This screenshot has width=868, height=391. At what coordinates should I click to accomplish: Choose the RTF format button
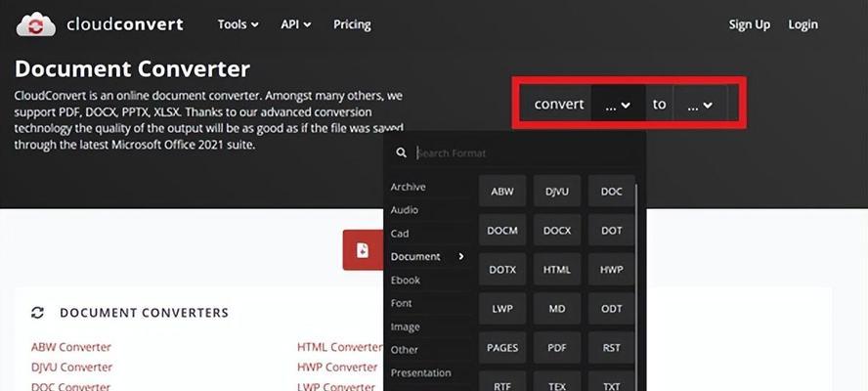pos(502,381)
